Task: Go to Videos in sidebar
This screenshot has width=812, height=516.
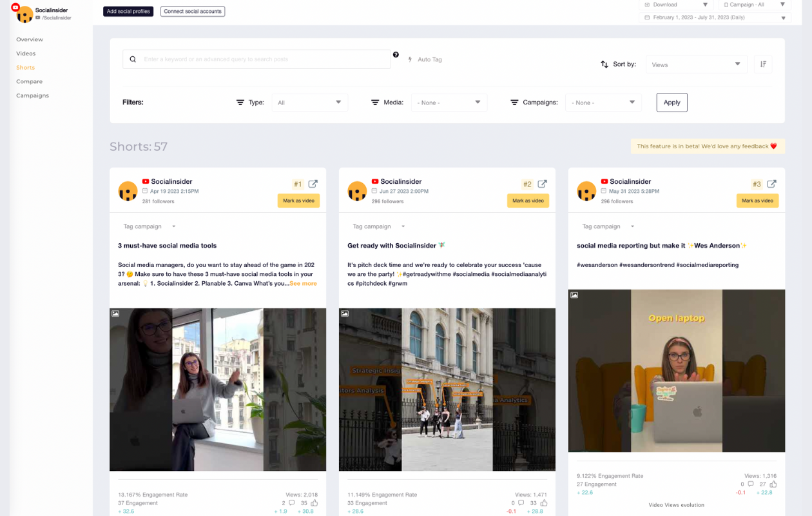Action: click(26, 54)
